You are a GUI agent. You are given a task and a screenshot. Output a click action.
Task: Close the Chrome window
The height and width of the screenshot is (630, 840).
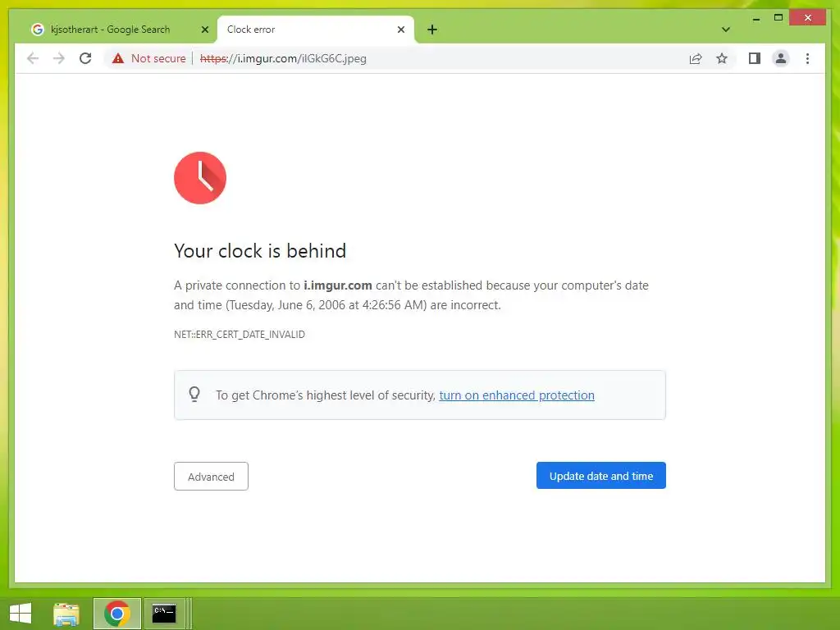[x=808, y=18]
